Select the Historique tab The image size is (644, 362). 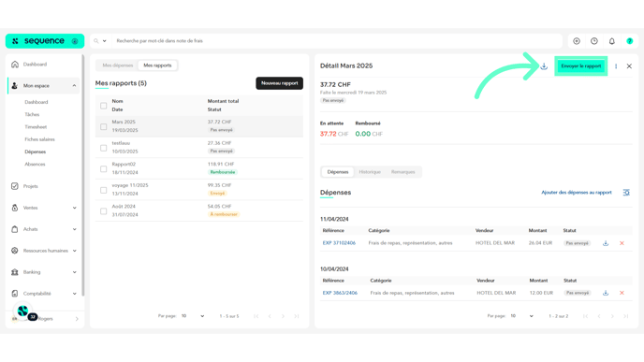[x=370, y=172]
